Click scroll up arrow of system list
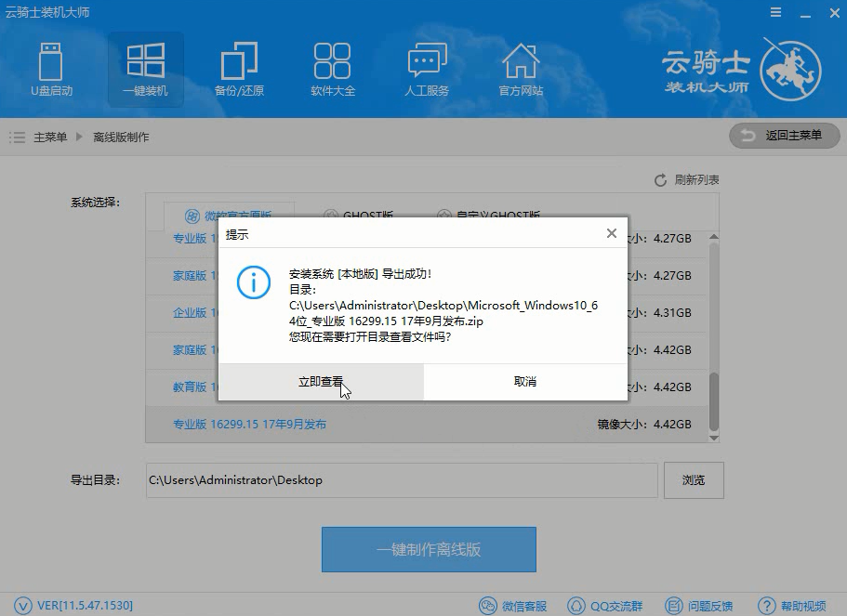Screen dimensions: 847x616 coord(713,237)
